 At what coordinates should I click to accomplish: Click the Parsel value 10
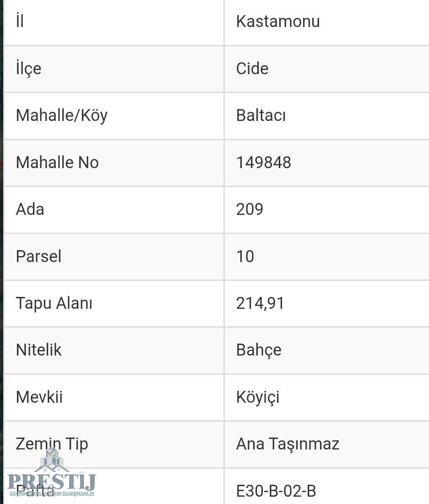[x=245, y=257]
